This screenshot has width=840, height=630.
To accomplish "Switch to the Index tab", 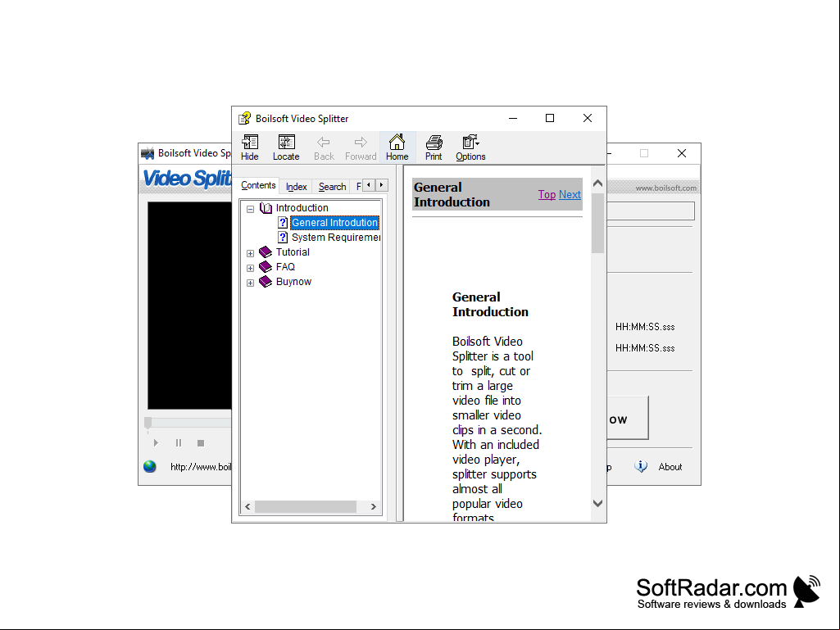I will point(296,187).
